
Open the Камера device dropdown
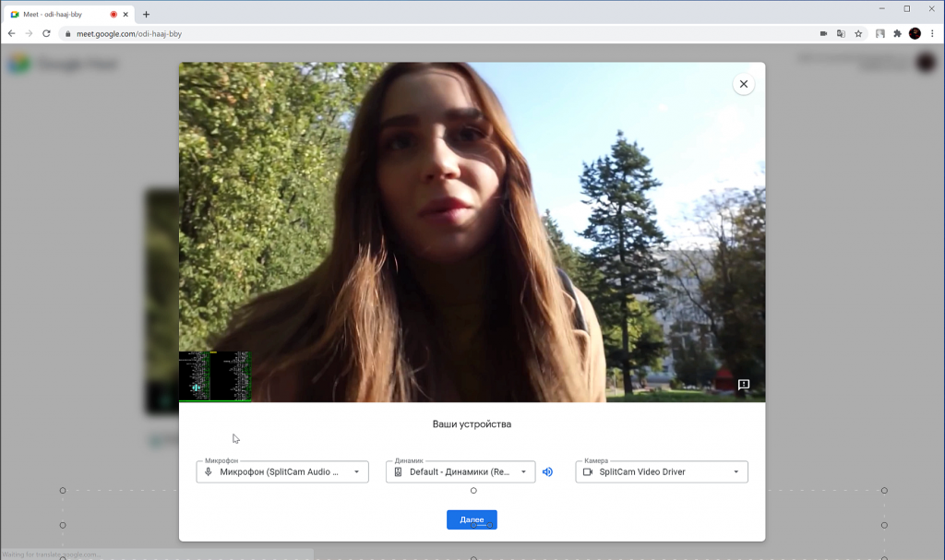(662, 472)
